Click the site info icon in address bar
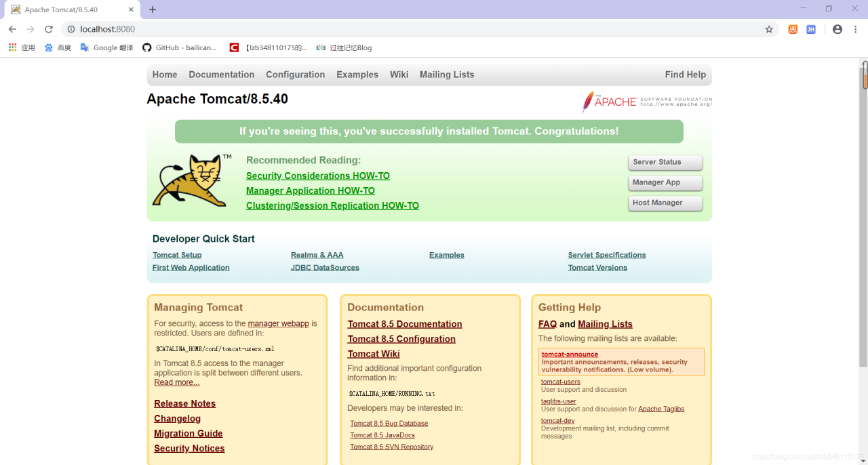Viewport: 868px width, 465px height. [71, 29]
